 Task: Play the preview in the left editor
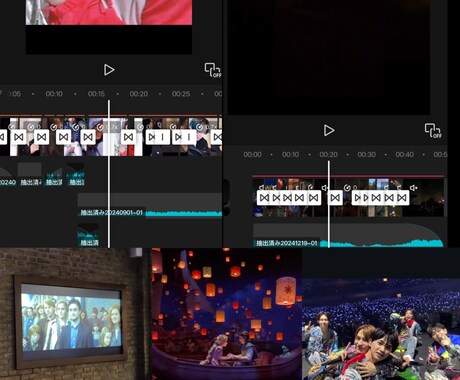tap(109, 70)
